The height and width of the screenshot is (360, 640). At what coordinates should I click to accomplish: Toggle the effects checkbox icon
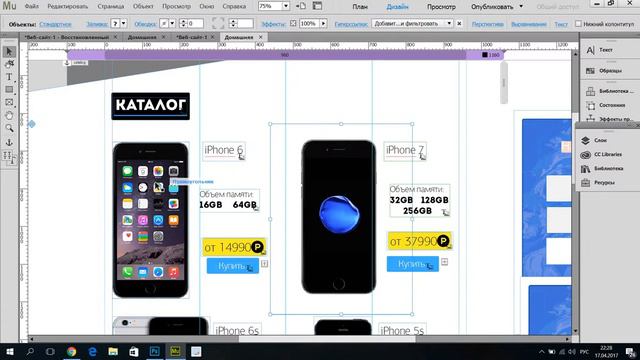(x=293, y=24)
